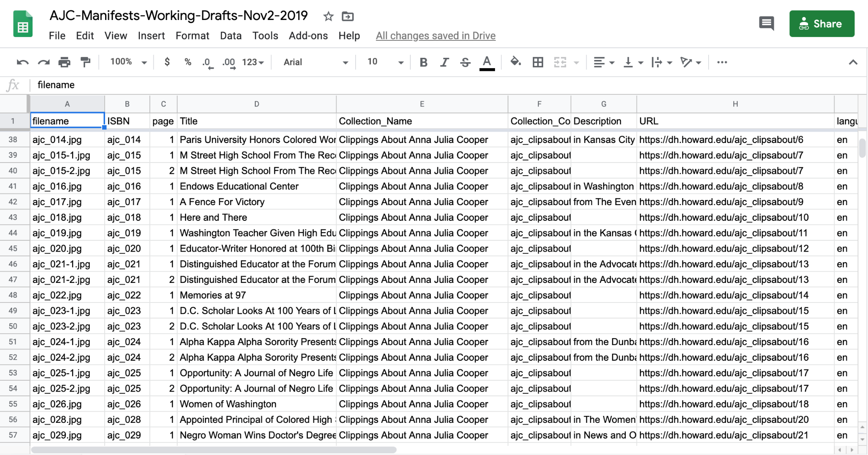Open the fill color bucket
Image resolution: width=868 pixels, height=455 pixels.
click(x=515, y=62)
